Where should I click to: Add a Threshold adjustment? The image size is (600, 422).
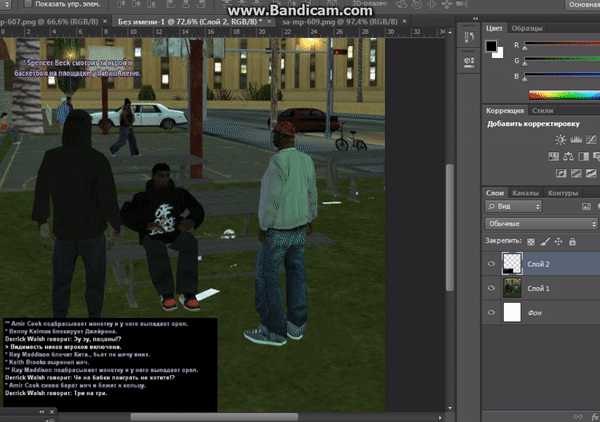point(591,173)
